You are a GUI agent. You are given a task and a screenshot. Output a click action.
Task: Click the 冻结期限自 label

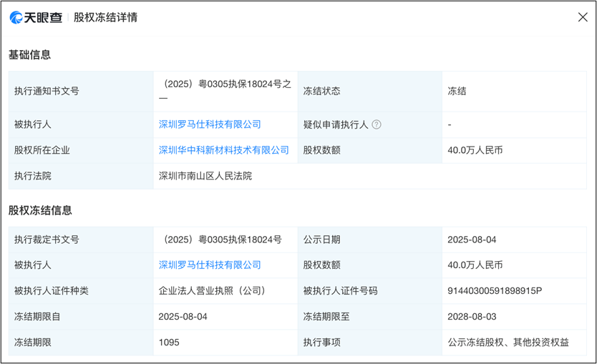[37, 317]
